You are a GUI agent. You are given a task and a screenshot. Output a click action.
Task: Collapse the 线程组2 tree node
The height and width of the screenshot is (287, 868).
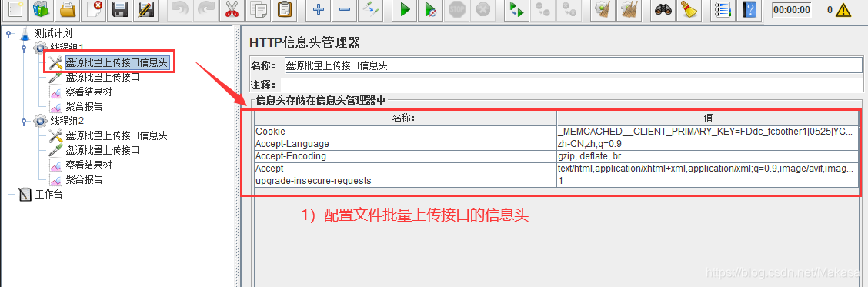(24, 121)
